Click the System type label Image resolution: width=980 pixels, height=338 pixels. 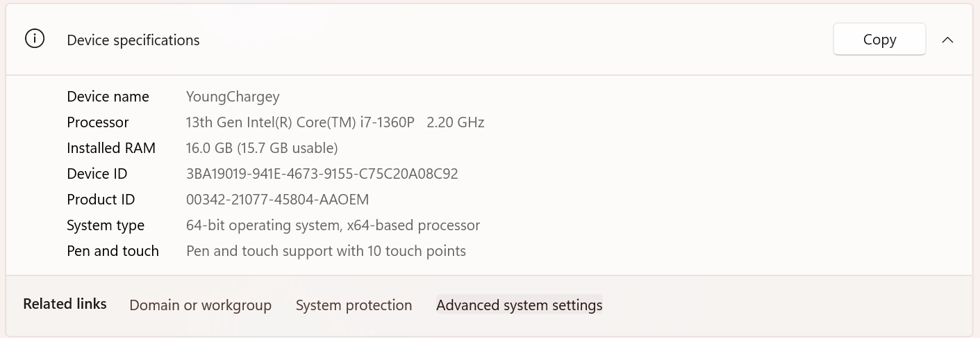pos(106,225)
